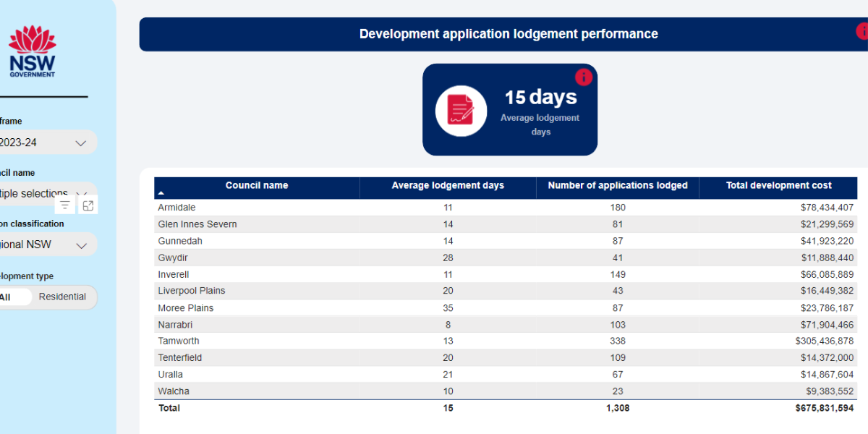Sort by Council name column header

pos(257,186)
